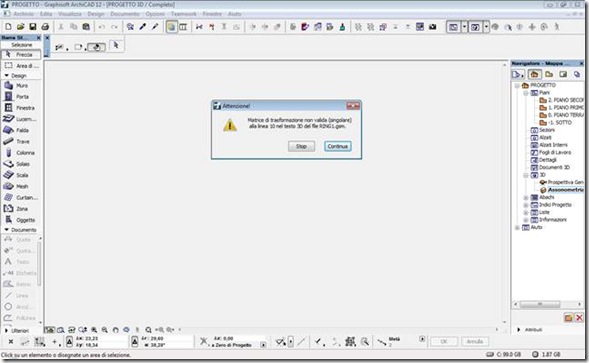Click the greyed OK button in bottom bar
Screen dimensions: 589x363
[x=444, y=342]
